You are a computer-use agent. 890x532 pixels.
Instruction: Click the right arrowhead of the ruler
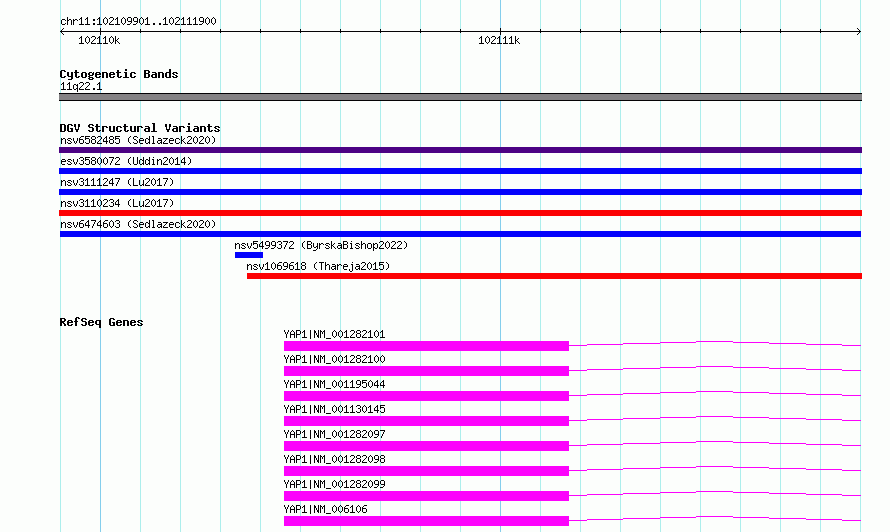pyautogui.click(x=859, y=32)
